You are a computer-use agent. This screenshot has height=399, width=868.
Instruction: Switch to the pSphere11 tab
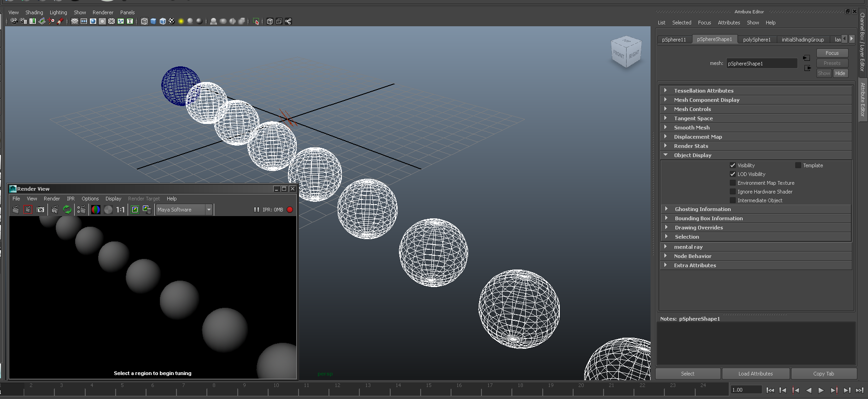pyautogui.click(x=674, y=40)
